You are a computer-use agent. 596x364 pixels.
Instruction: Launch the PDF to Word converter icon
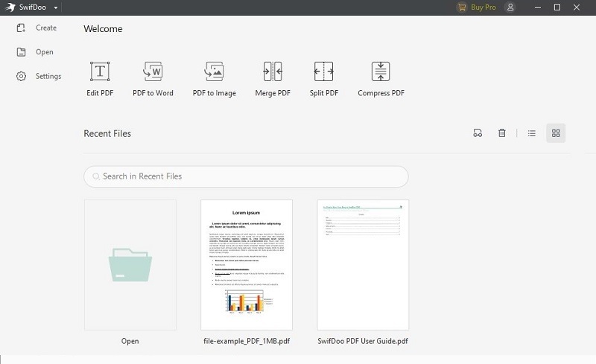153,71
